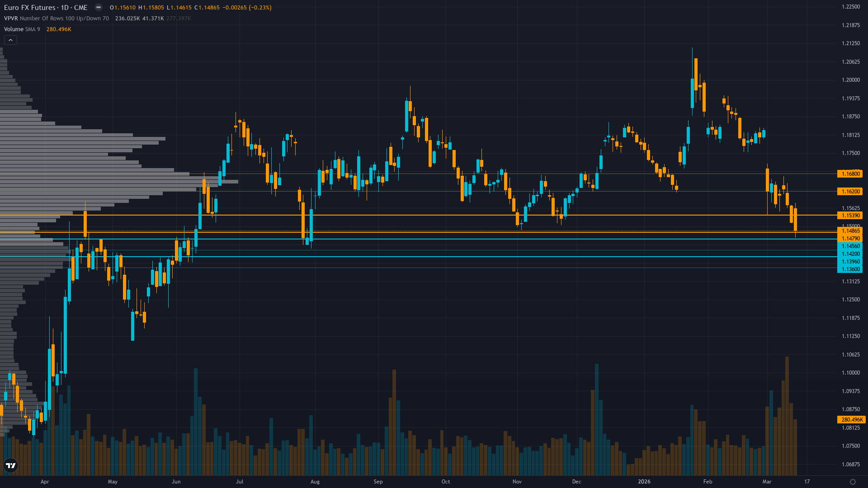
Task: Click the TradingView logo in the bottom-left corner
Action: [x=10, y=466]
